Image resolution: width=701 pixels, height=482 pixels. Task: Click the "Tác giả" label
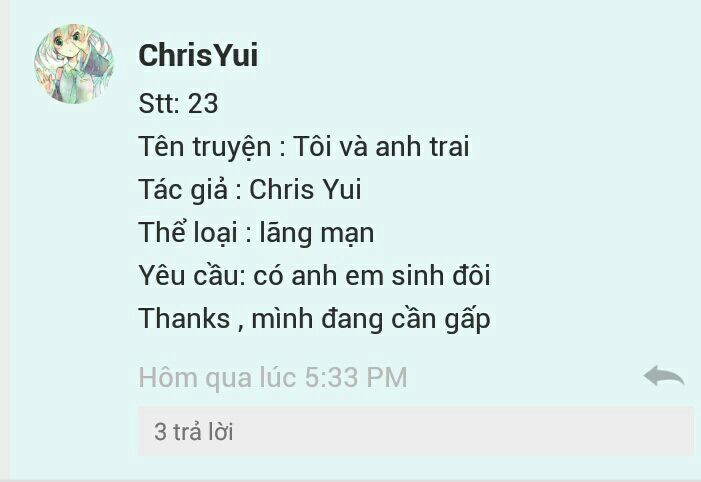pos(183,190)
